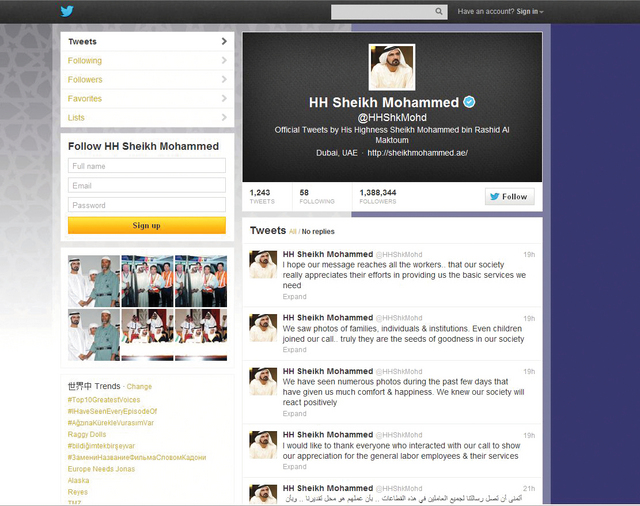The height and width of the screenshot is (506, 640).
Task: Click chevron beside Tweets menu entry
Action: click(224, 41)
